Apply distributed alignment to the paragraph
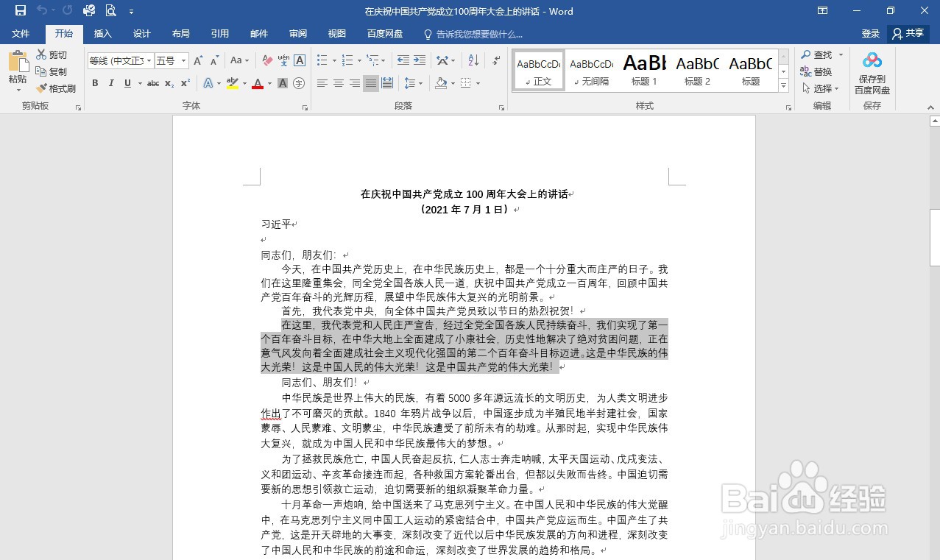The height and width of the screenshot is (560, 940). click(x=387, y=83)
